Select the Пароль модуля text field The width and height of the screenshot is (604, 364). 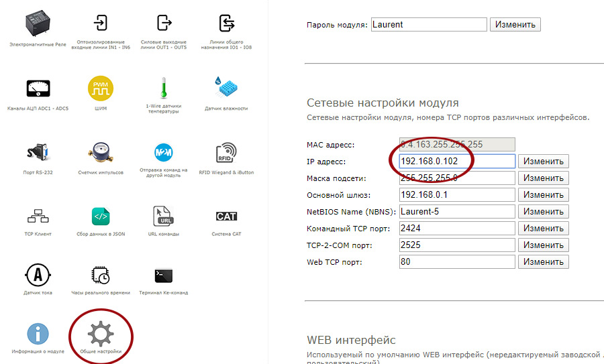[x=428, y=25]
